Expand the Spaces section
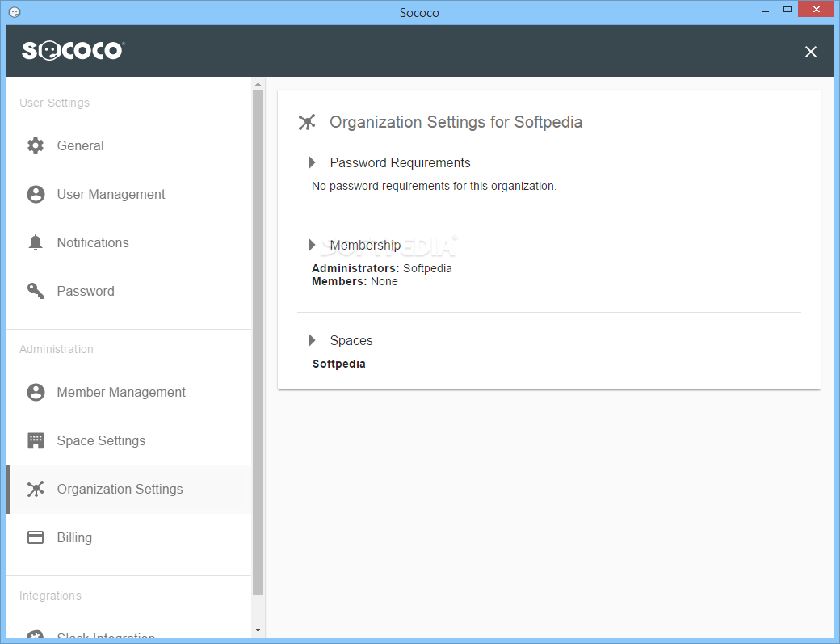 [313, 340]
